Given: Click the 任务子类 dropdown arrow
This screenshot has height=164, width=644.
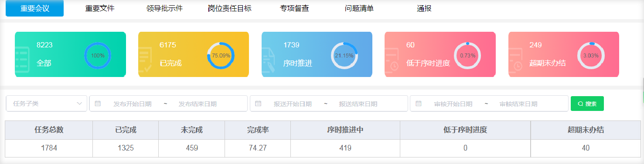Looking at the screenshot, I should (x=79, y=104).
